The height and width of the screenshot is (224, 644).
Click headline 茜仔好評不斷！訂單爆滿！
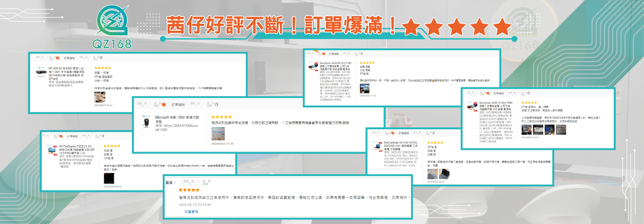coord(281,25)
